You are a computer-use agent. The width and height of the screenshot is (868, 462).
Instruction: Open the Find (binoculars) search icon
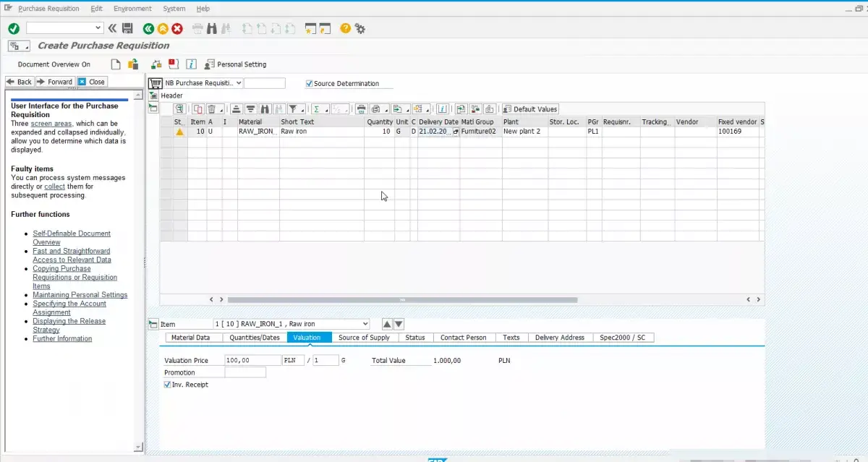coord(211,28)
